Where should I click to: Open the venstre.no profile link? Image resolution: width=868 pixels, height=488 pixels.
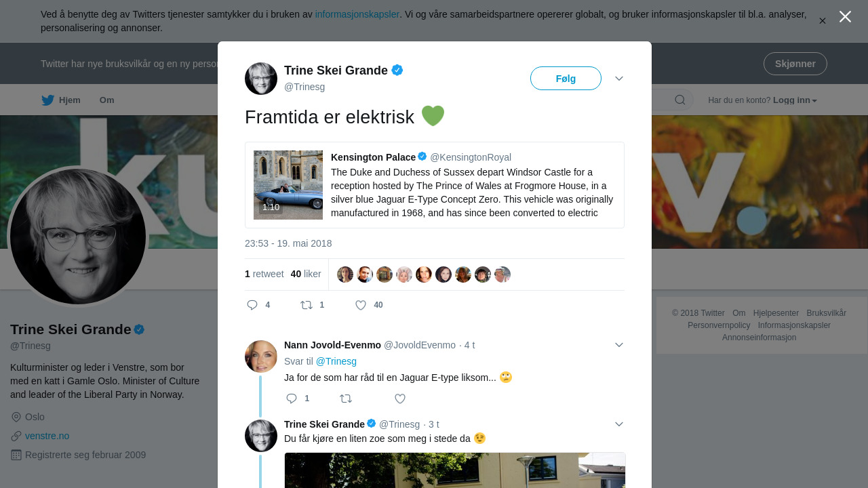(47, 436)
